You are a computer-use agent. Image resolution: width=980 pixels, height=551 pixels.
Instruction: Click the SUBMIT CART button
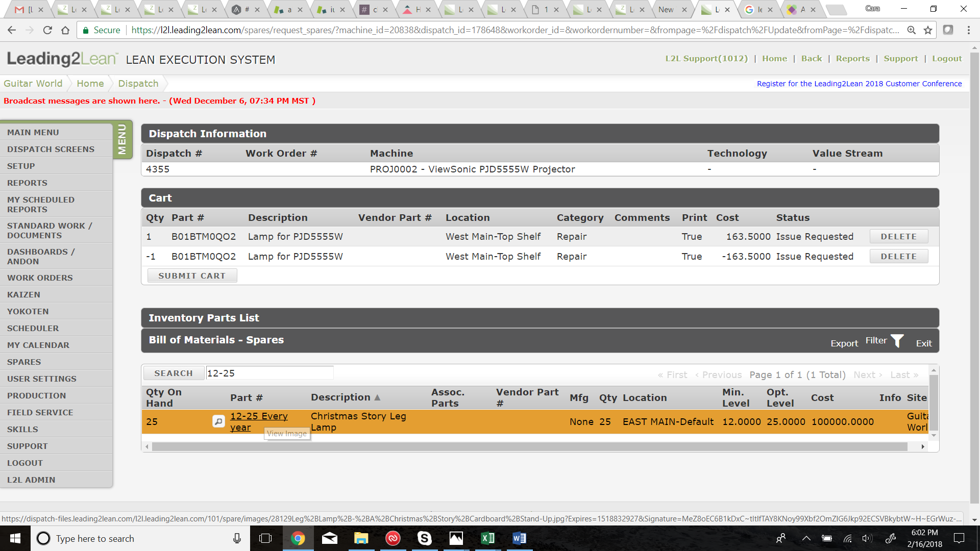click(192, 275)
